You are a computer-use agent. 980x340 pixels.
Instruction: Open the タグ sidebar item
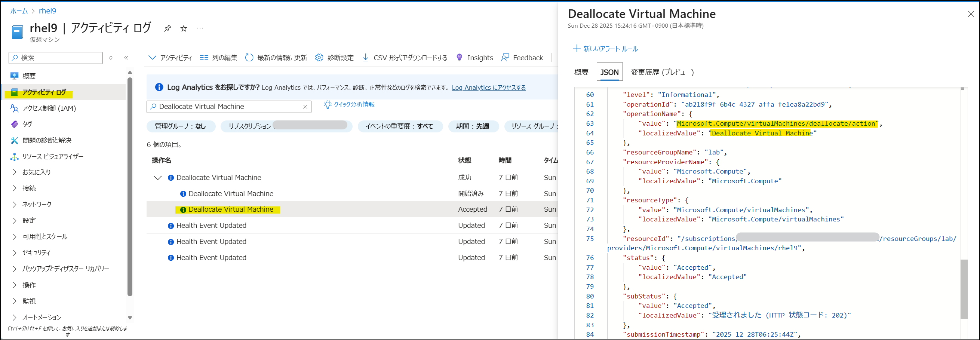tap(27, 124)
